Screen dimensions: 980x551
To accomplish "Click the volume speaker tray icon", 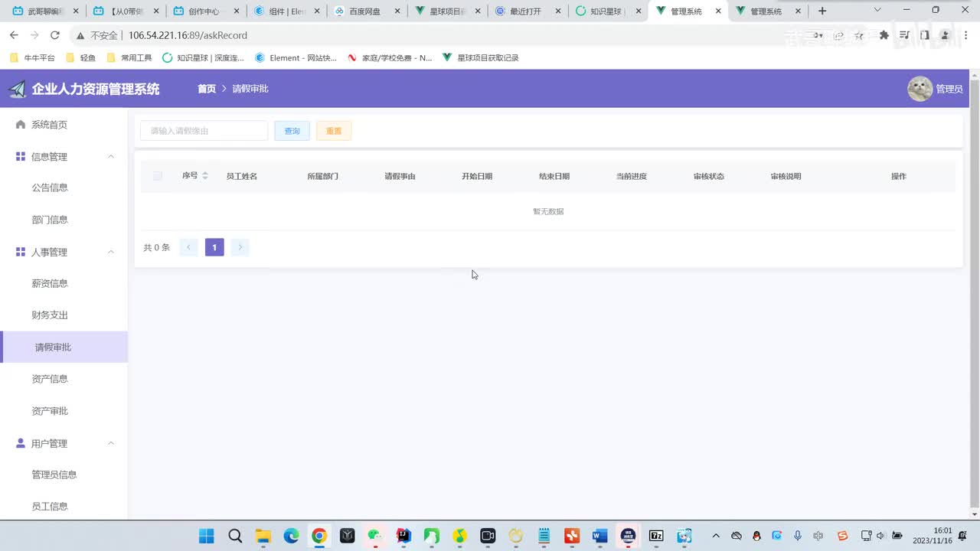I will tap(880, 536).
